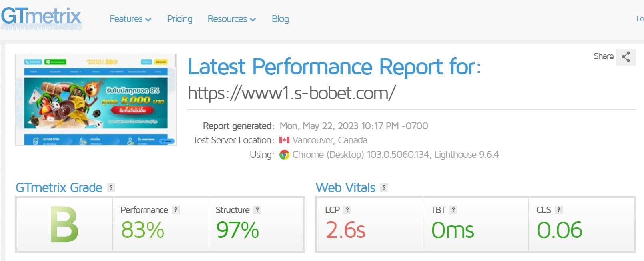Click the 83% Performance score
This screenshot has height=261, width=644.
(x=142, y=230)
